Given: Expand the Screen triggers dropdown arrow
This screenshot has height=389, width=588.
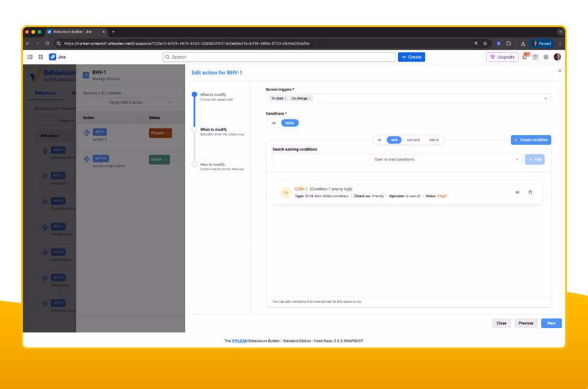Looking at the screenshot, I should coord(545,99).
